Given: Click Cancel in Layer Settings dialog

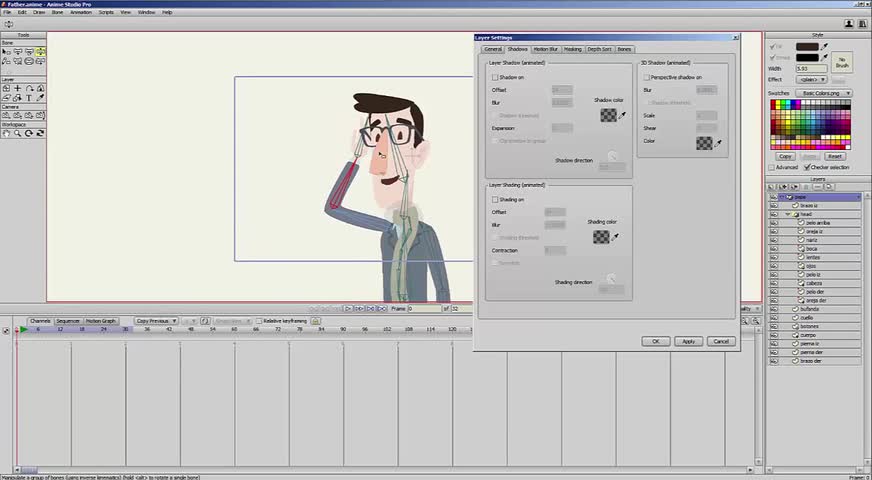Looking at the screenshot, I should (x=721, y=342).
